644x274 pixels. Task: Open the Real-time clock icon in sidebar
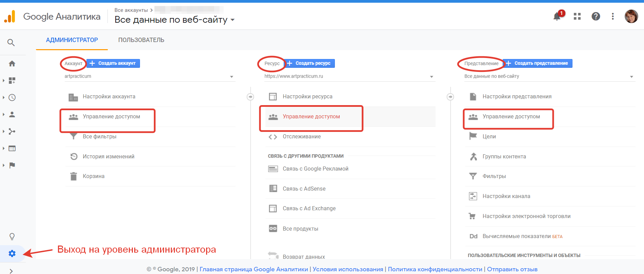(x=12, y=98)
